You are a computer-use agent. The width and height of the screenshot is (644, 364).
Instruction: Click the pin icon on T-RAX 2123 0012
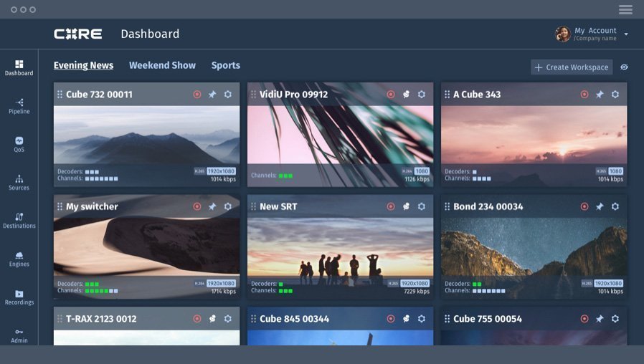pos(212,318)
